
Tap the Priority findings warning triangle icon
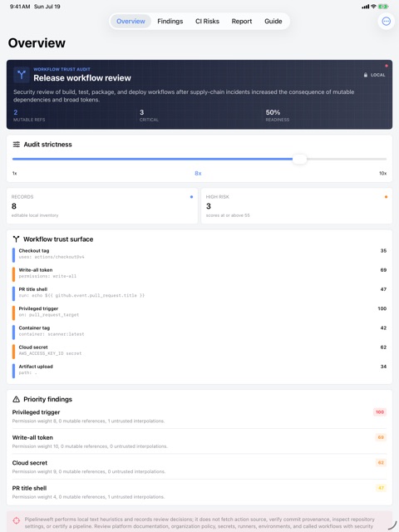click(x=16, y=399)
